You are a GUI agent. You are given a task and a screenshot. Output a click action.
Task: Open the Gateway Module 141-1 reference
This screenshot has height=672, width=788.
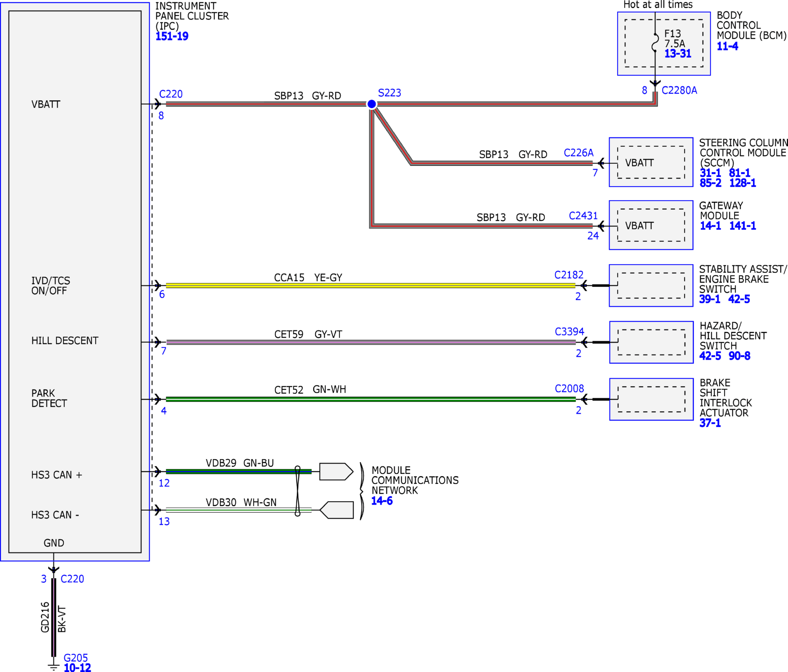(742, 226)
